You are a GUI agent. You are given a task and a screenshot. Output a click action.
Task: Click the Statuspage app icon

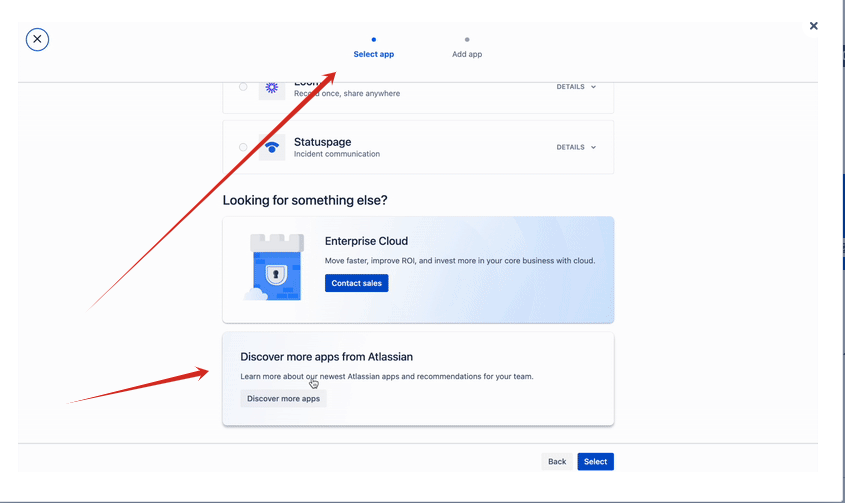(x=272, y=147)
